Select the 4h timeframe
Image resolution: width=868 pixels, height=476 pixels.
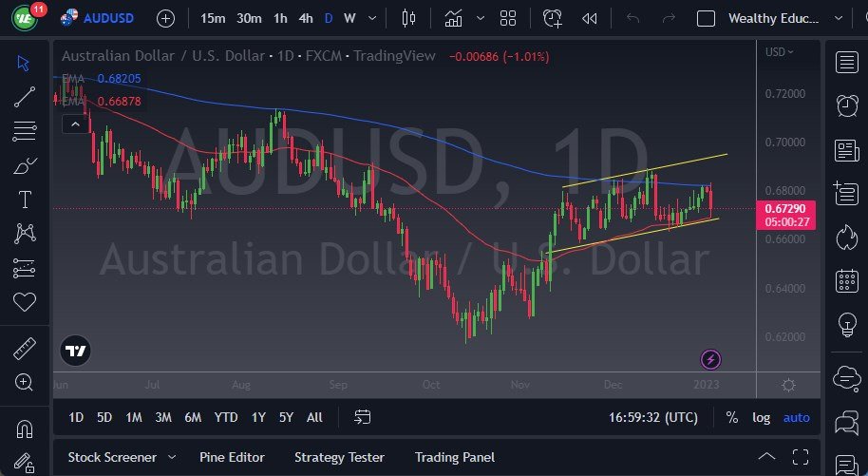(306, 19)
